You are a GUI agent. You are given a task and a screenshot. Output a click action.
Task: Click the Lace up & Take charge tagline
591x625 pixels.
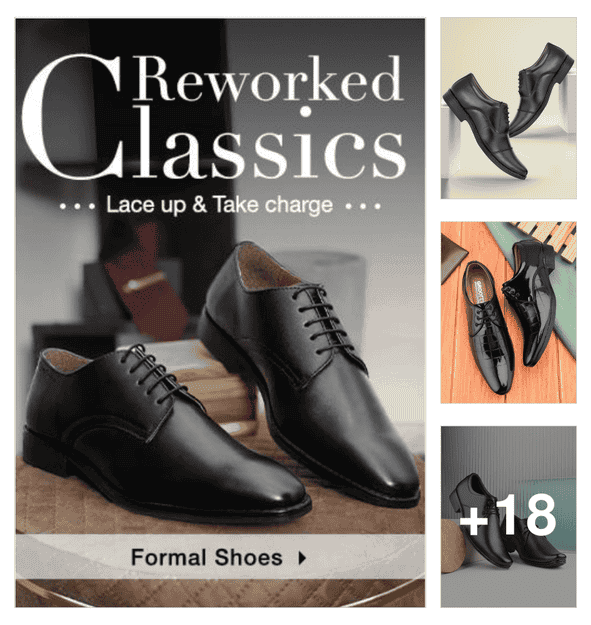(x=219, y=205)
